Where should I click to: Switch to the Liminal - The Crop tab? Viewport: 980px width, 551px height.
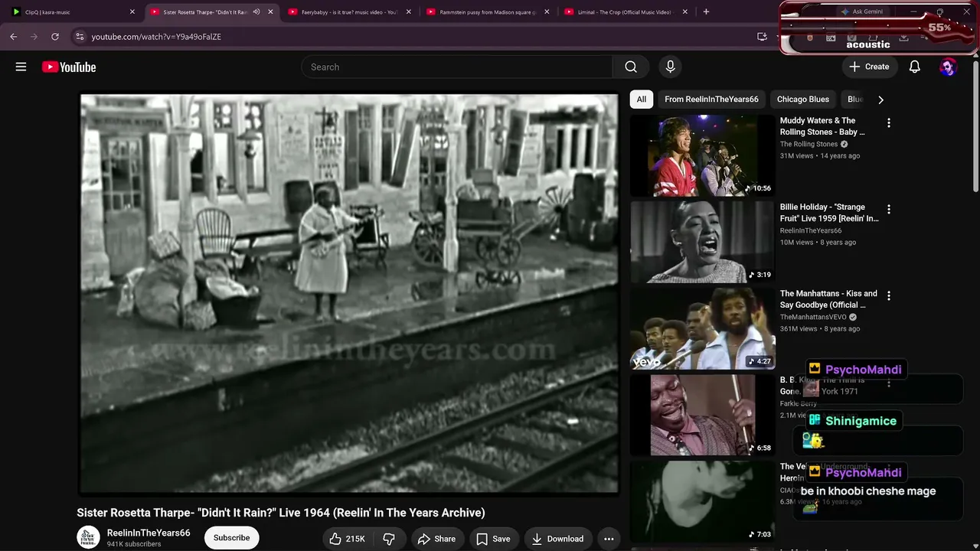pos(625,12)
